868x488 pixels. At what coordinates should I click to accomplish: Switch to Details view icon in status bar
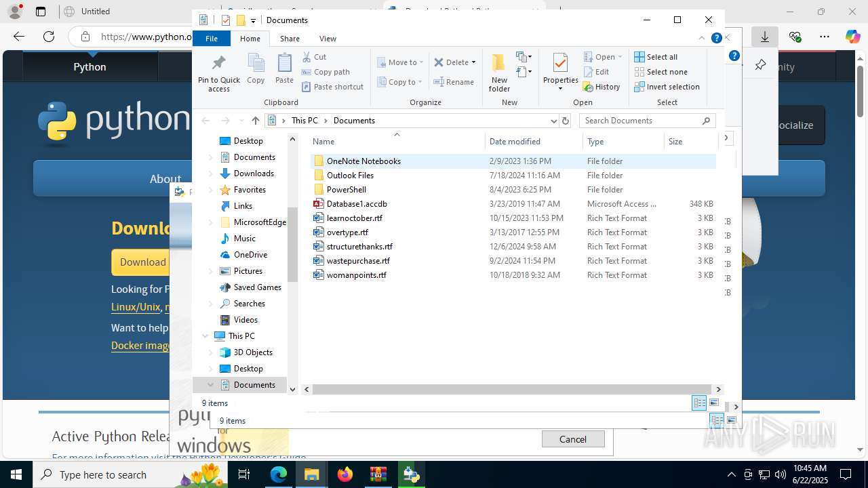point(699,403)
